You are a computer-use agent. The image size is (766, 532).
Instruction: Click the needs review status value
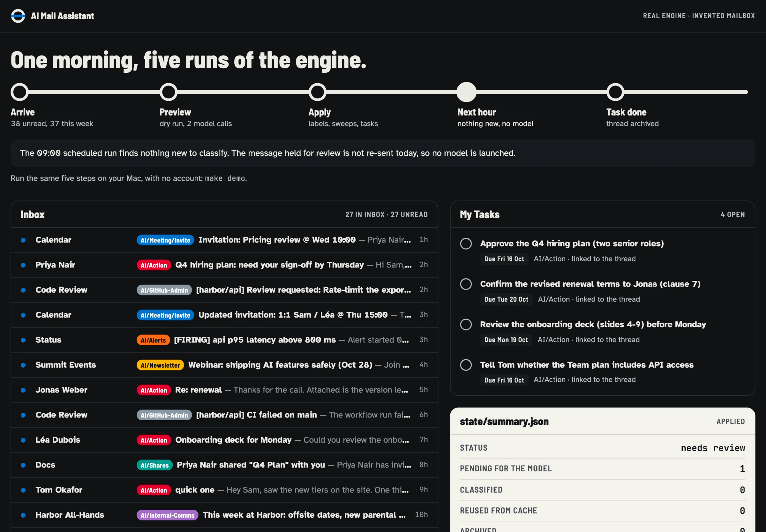[713, 448]
